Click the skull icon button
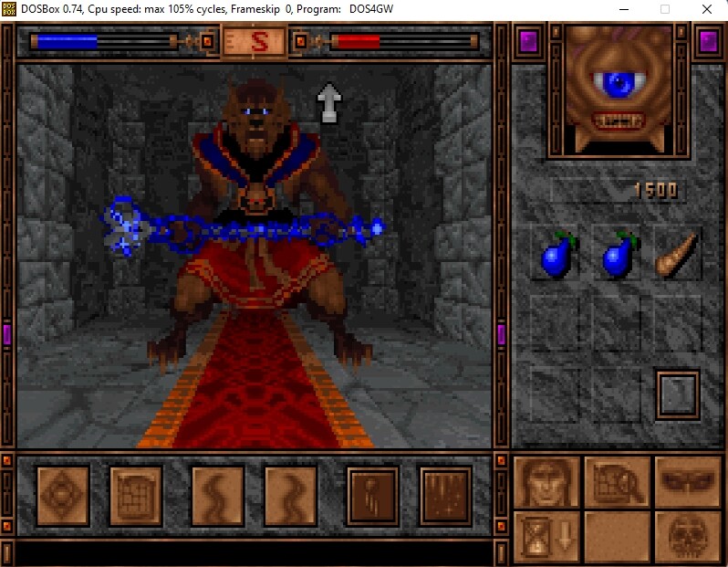 (689, 537)
